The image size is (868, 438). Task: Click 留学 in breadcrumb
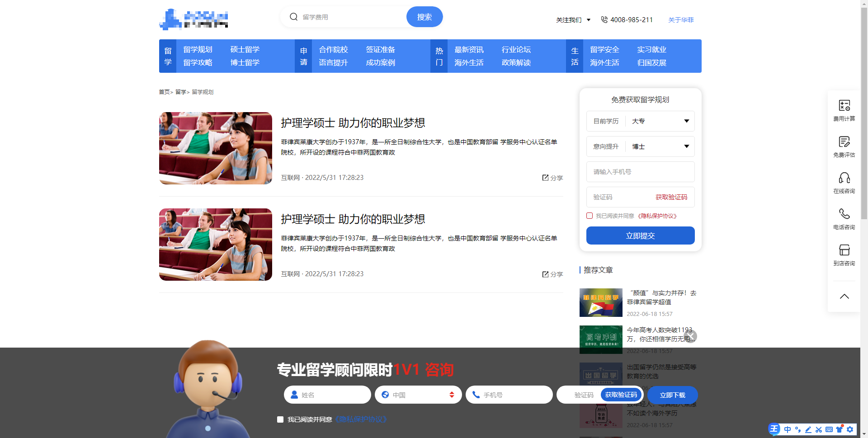click(x=181, y=92)
